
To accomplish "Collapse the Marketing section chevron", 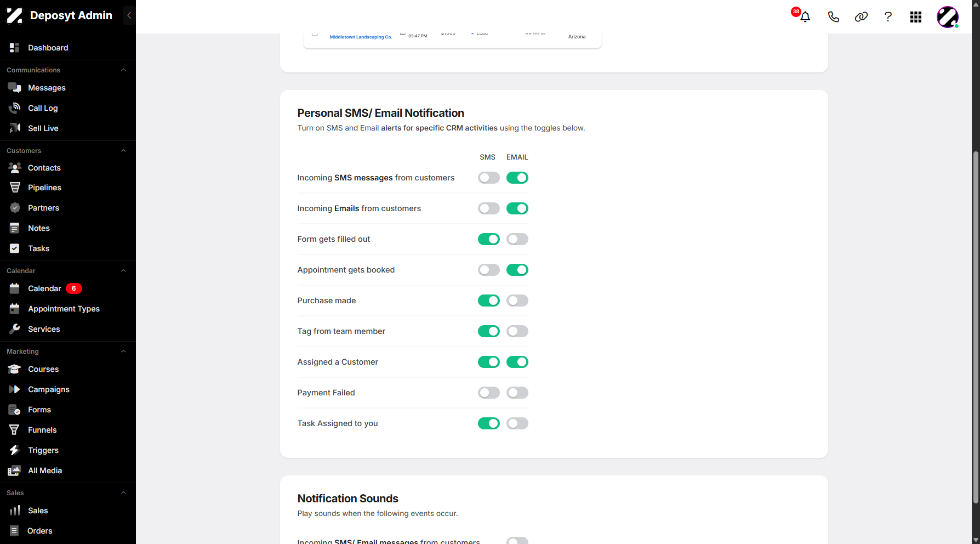I will (x=123, y=352).
